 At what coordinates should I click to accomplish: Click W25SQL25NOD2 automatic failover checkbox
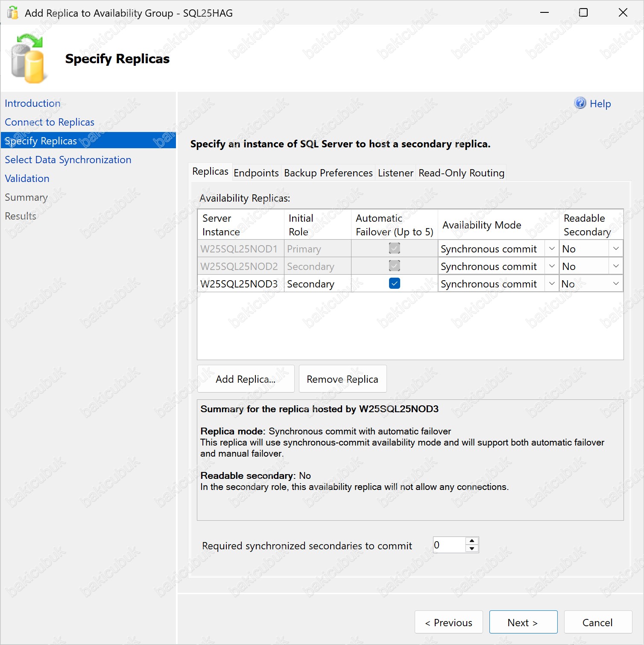point(395,266)
